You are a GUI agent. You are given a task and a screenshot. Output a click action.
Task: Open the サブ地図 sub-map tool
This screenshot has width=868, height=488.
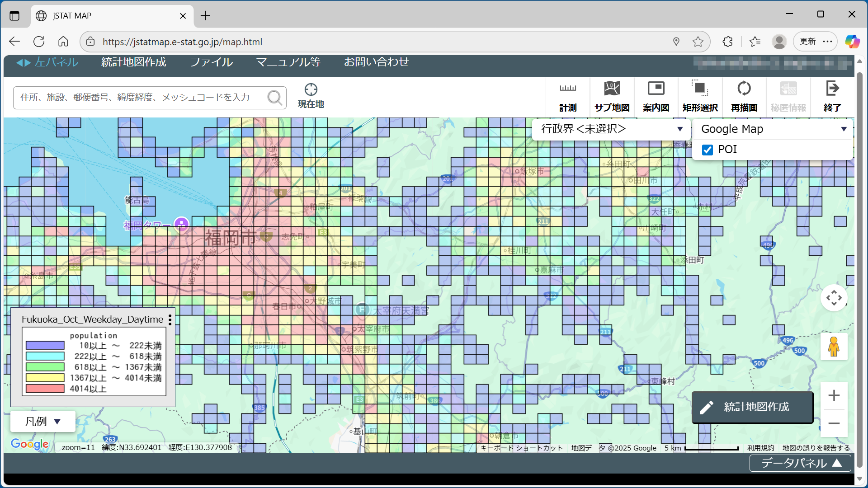click(x=612, y=96)
